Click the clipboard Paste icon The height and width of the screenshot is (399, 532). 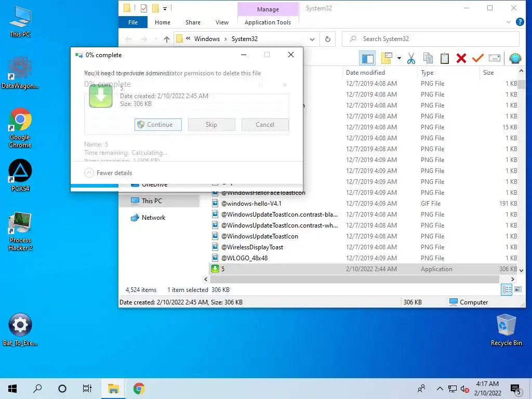pyautogui.click(x=445, y=58)
